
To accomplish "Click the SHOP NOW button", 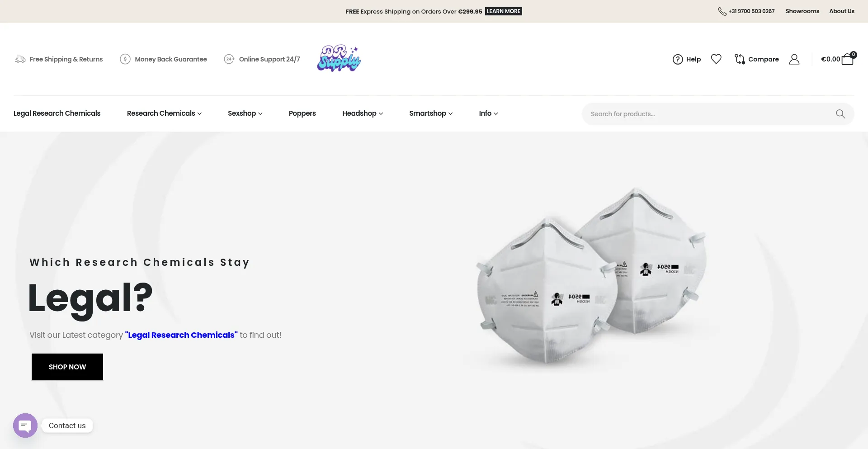I will pyautogui.click(x=67, y=367).
